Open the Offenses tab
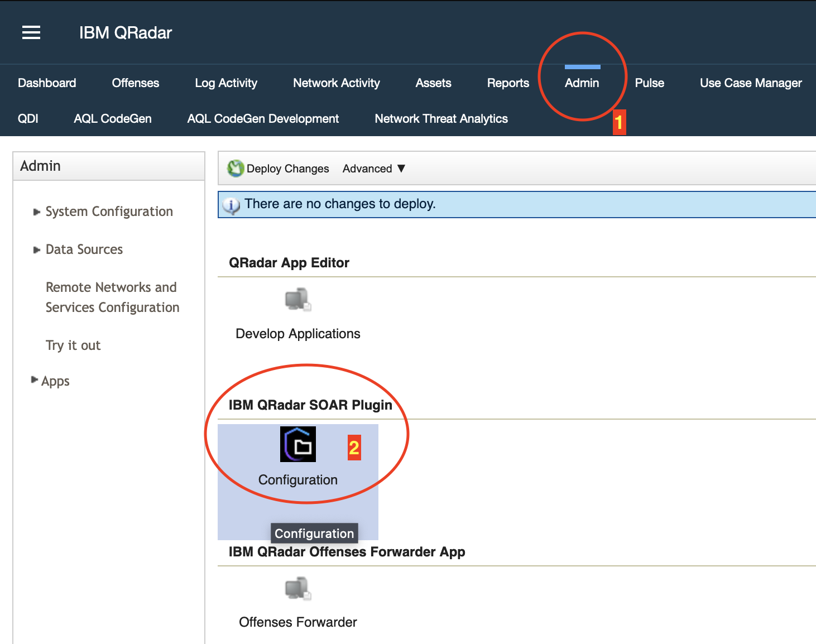This screenshot has width=816, height=644. [135, 83]
